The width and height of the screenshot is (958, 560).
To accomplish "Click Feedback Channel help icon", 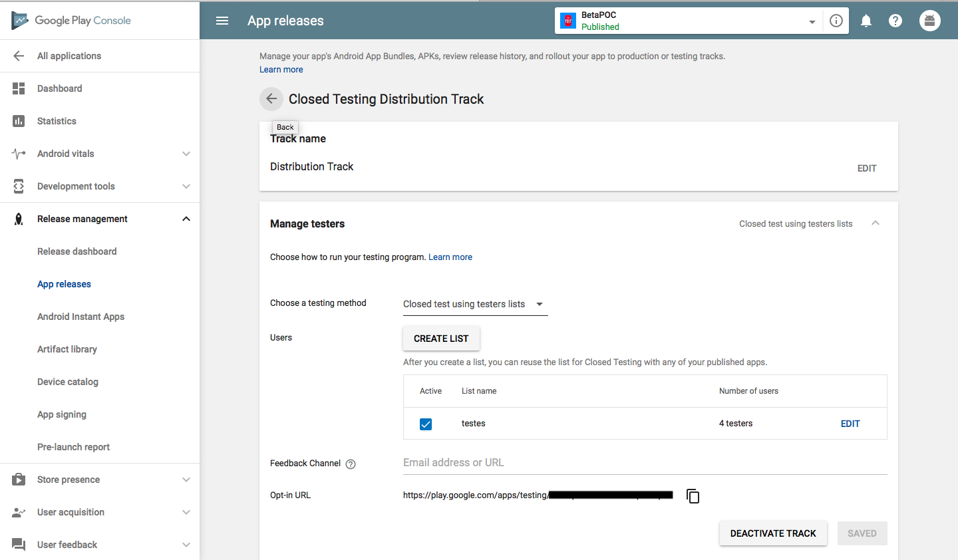I will (x=351, y=464).
